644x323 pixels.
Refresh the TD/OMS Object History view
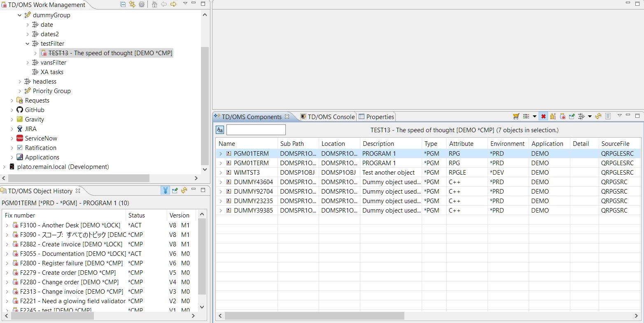[184, 190]
